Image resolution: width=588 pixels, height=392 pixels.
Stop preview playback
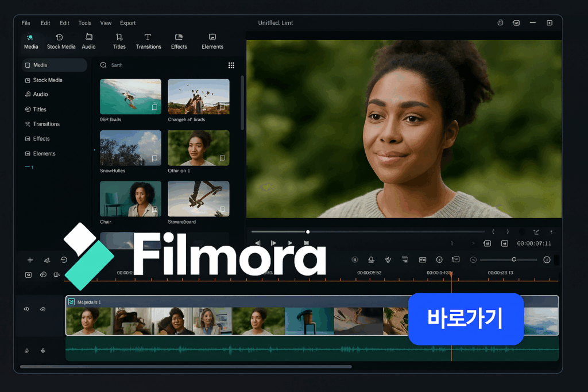click(307, 243)
